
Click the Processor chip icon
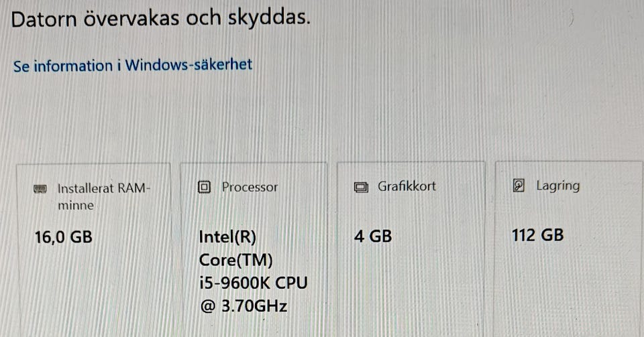tap(205, 188)
